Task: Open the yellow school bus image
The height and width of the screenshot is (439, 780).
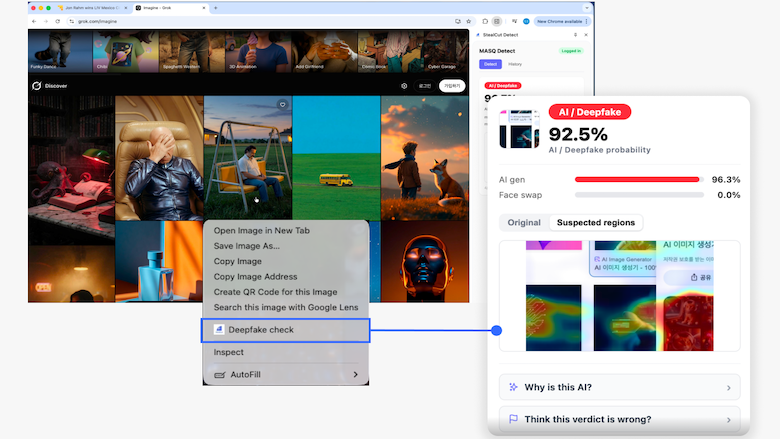Action: point(336,158)
